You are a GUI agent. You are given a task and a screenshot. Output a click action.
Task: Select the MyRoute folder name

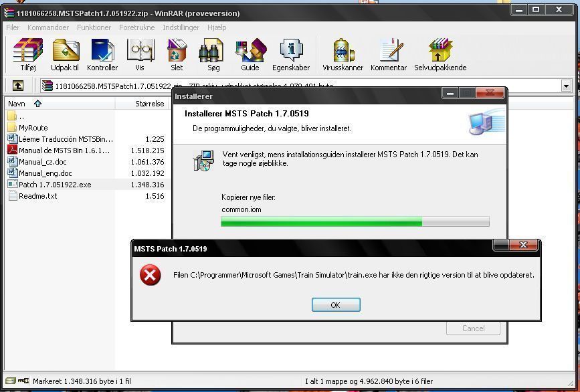[x=33, y=128]
